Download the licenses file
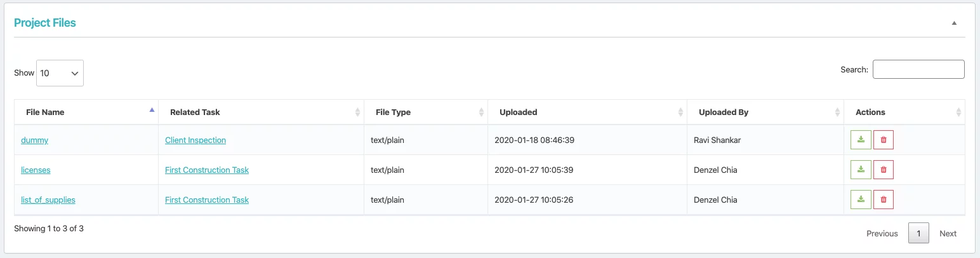 861,170
